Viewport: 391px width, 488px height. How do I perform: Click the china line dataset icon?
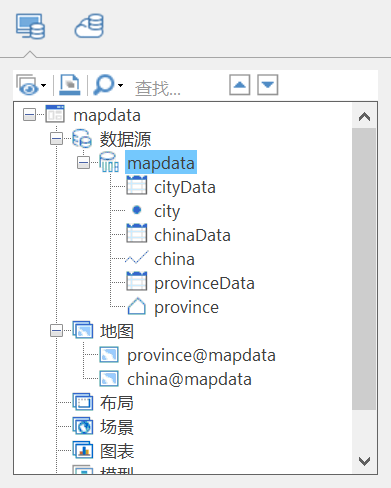tap(137, 258)
